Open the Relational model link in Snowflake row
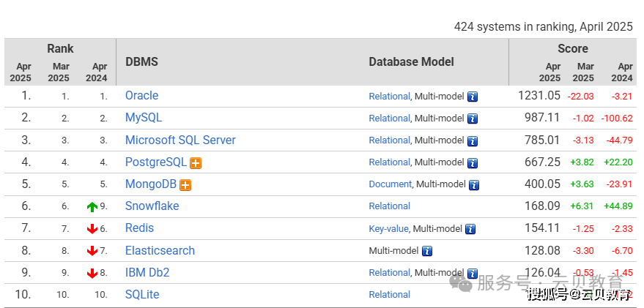 click(x=389, y=206)
